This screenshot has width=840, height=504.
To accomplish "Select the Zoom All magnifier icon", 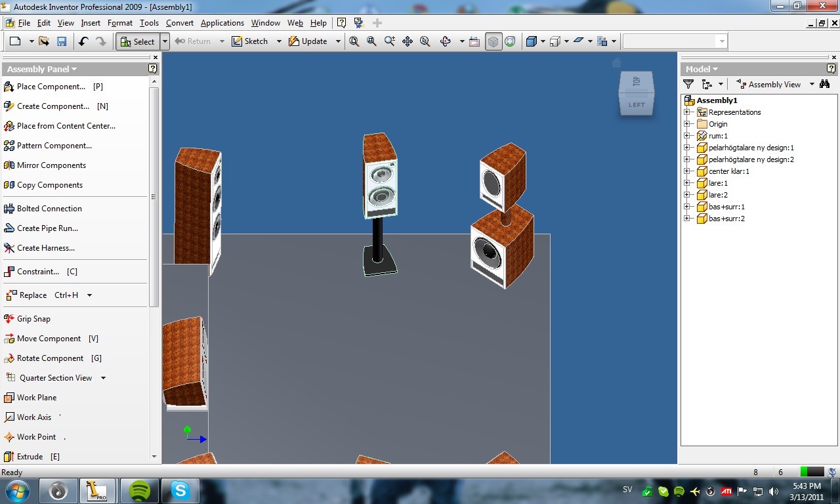I will point(354,41).
